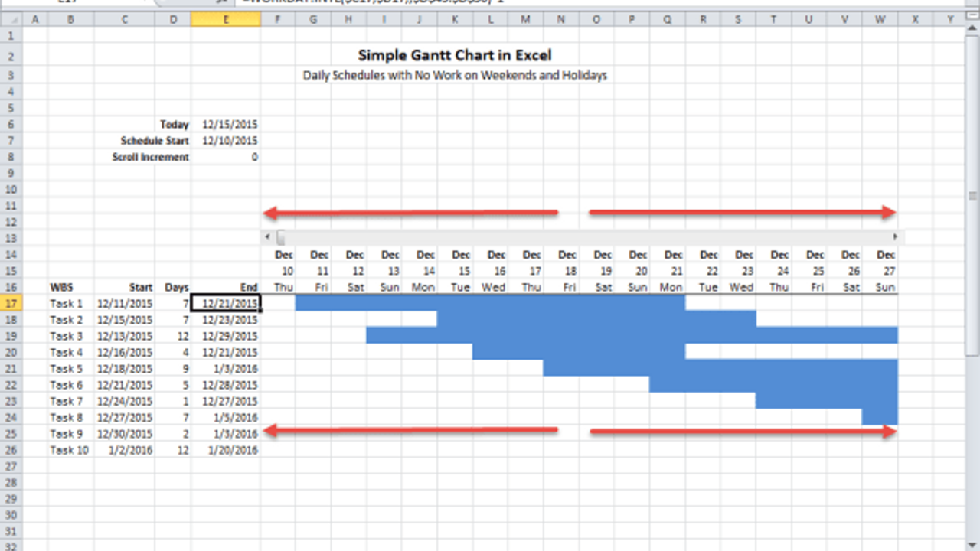Select column A header
Image resolution: width=980 pixels, height=551 pixels.
(x=35, y=19)
